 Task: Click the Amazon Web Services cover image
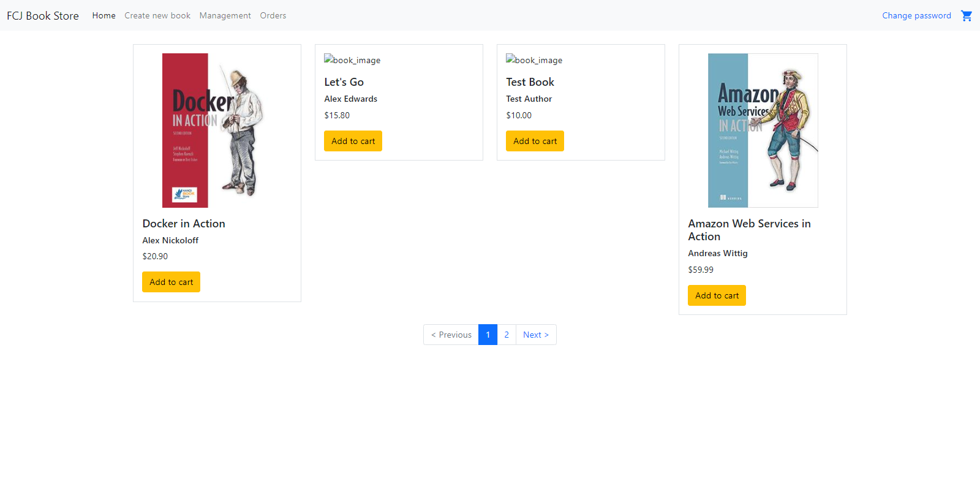pos(763,131)
